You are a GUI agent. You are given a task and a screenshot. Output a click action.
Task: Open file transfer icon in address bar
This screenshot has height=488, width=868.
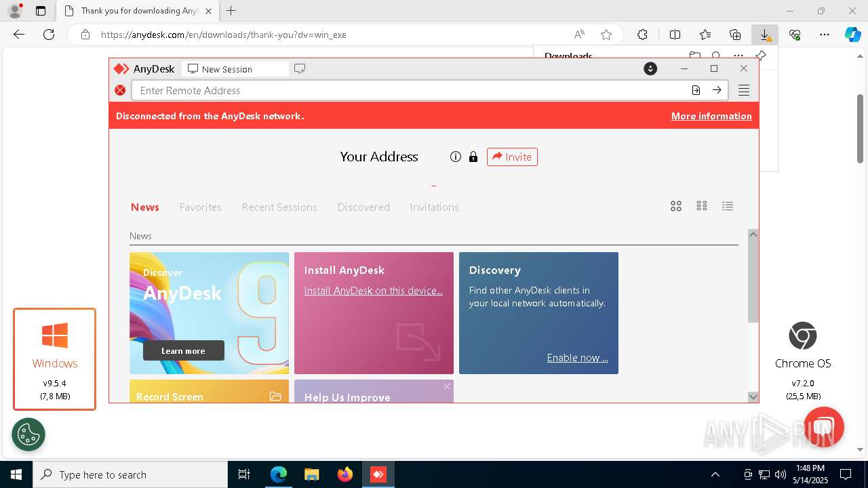696,90
